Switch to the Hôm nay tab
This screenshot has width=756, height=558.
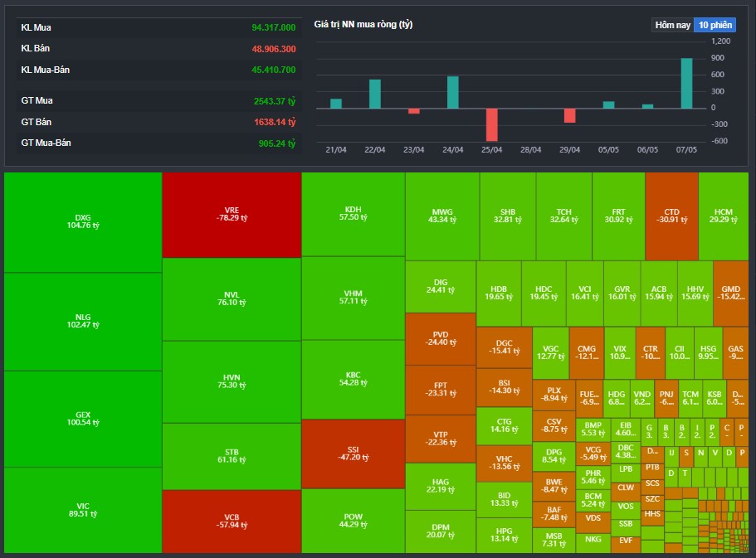[x=672, y=25]
